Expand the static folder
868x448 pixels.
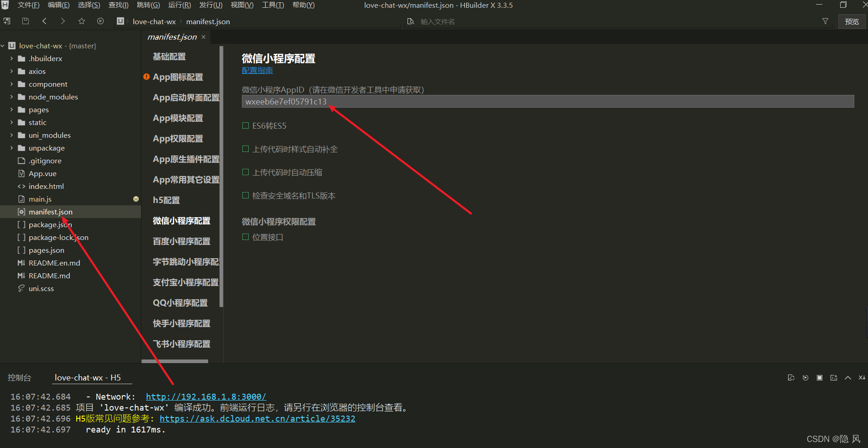click(x=11, y=122)
